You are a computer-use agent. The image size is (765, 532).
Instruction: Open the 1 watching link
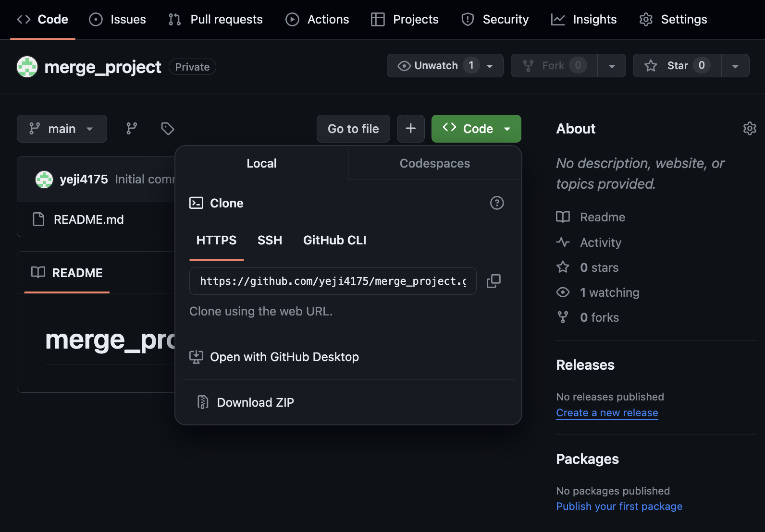tap(609, 292)
